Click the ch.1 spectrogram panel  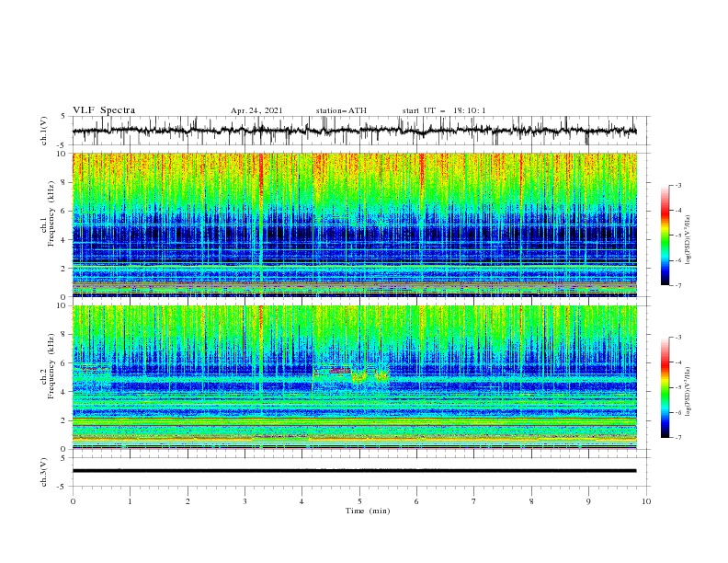click(354, 224)
